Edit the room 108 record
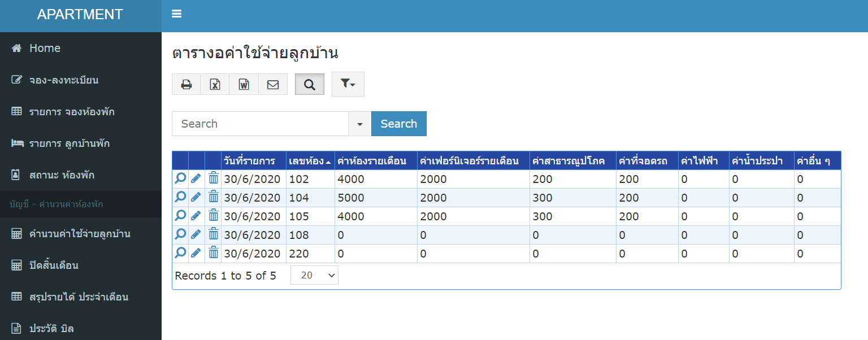This screenshot has width=868, height=340. pyautogui.click(x=196, y=235)
